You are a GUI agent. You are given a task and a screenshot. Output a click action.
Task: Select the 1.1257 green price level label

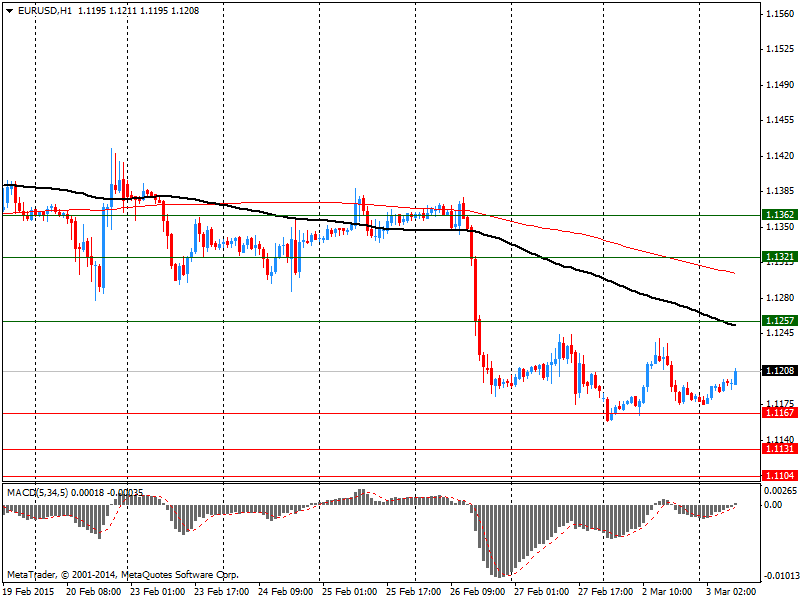(x=779, y=320)
